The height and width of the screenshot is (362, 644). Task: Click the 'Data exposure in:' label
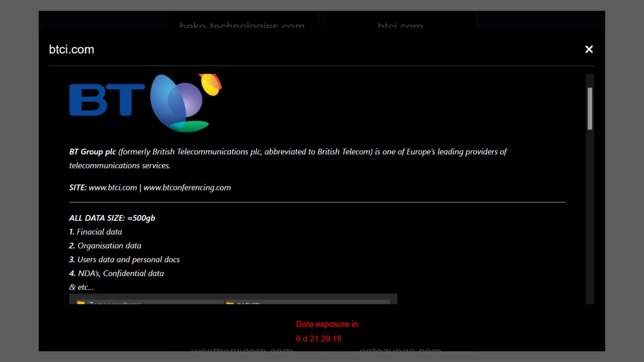point(328,324)
